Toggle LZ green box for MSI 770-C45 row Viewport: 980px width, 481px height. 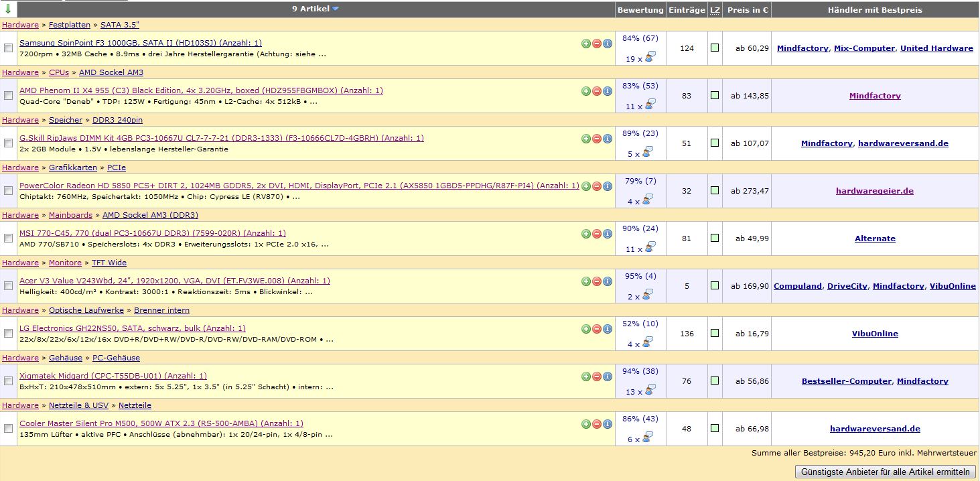(715, 238)
